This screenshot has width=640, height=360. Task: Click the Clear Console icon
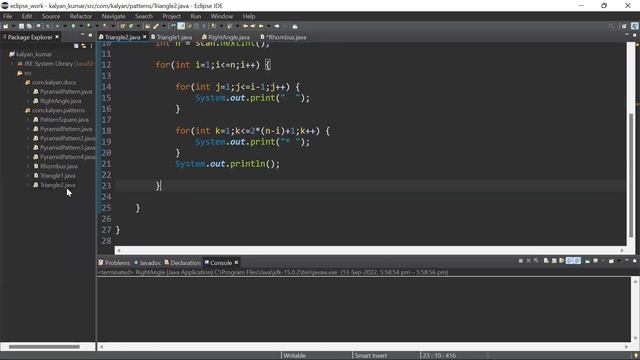[x=547, y=261]
